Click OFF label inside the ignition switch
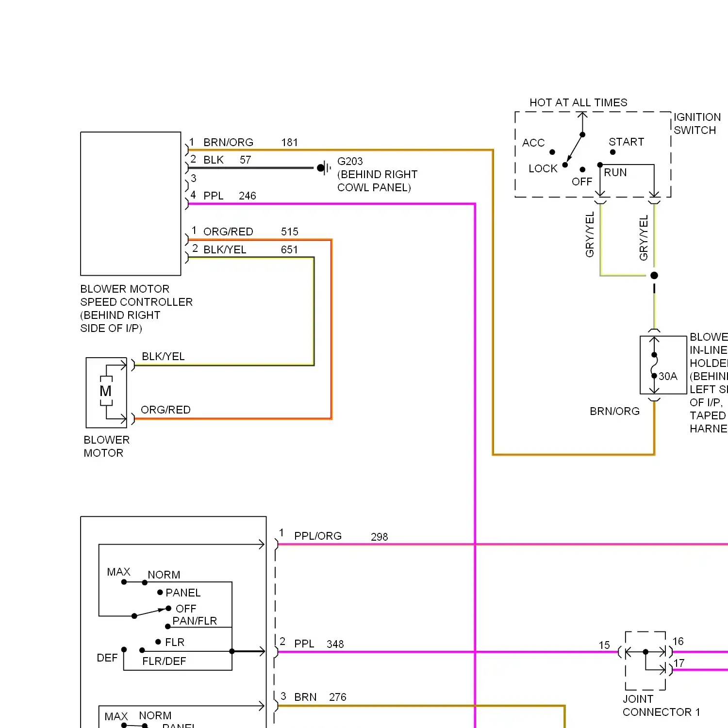Viewport: 728px width, 728px height. pos(581,182)
